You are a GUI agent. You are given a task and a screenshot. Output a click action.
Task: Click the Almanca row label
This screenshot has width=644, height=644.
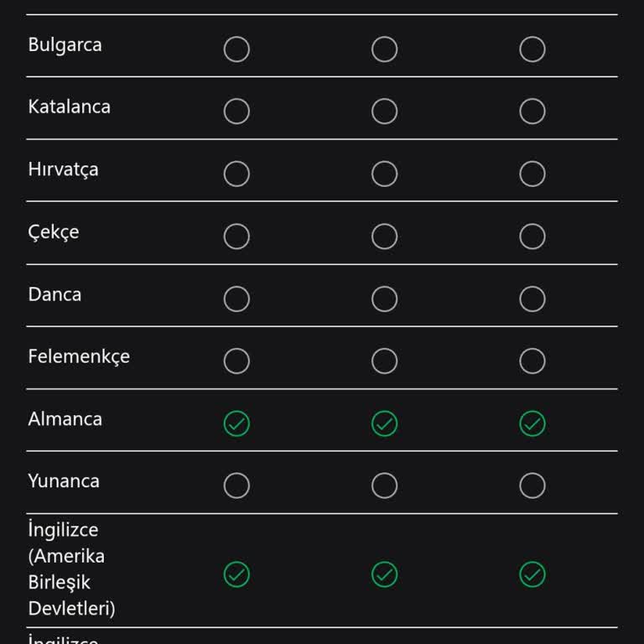pos(65,419)
